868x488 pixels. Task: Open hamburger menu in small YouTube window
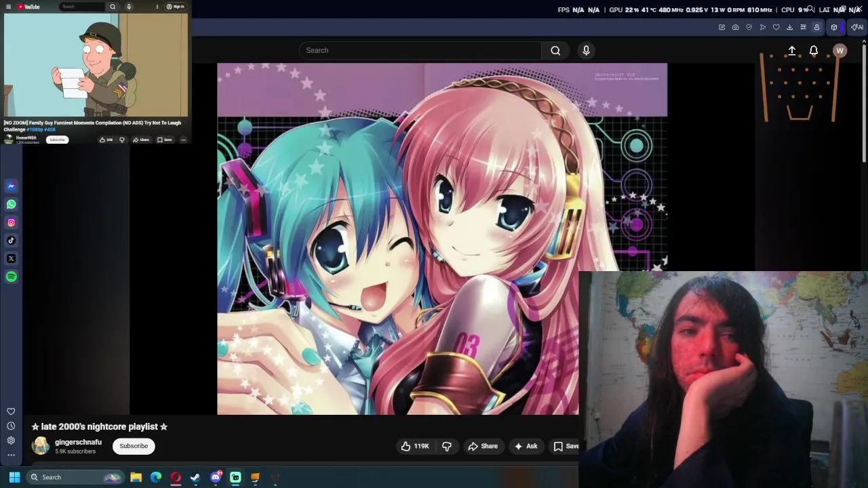[x=9, y=7]
